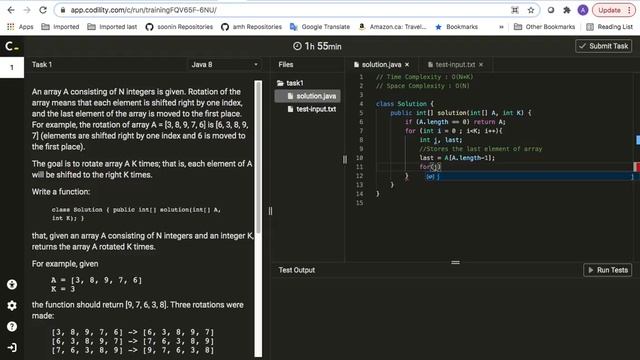This screenshot has height=360, width=640.
Task: Open the Apps grid shortcut
Action: (20, 27)
